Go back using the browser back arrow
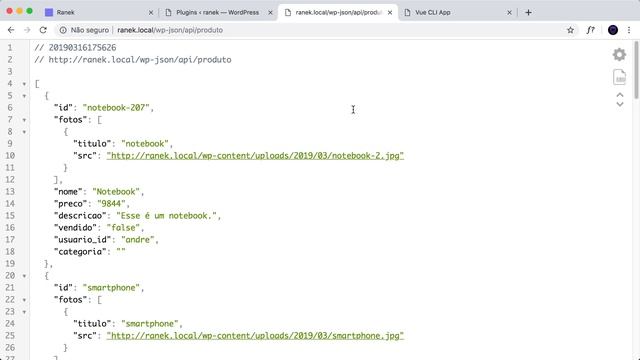 (11, 30)
